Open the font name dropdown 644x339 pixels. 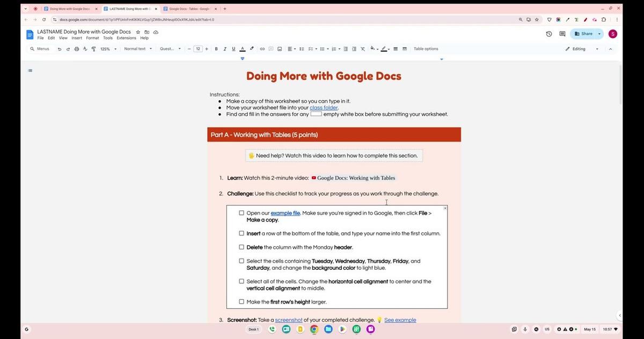pos(170,49)
